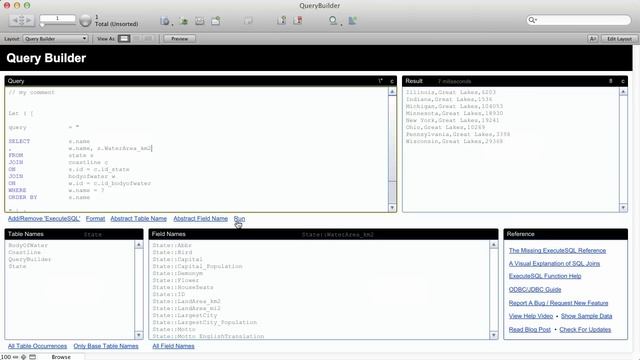Click Abstract Table Name link

pyautogui.click(x=138, y=219)
